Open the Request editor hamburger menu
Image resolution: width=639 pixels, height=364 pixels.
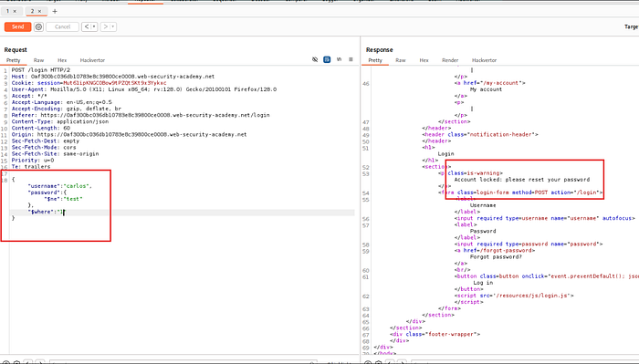pos(351,59)
